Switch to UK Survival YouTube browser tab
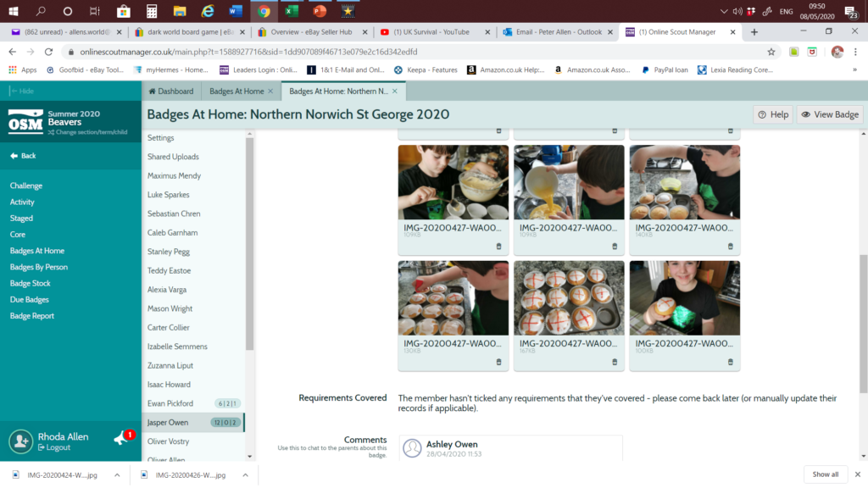 tap(431, 32)
